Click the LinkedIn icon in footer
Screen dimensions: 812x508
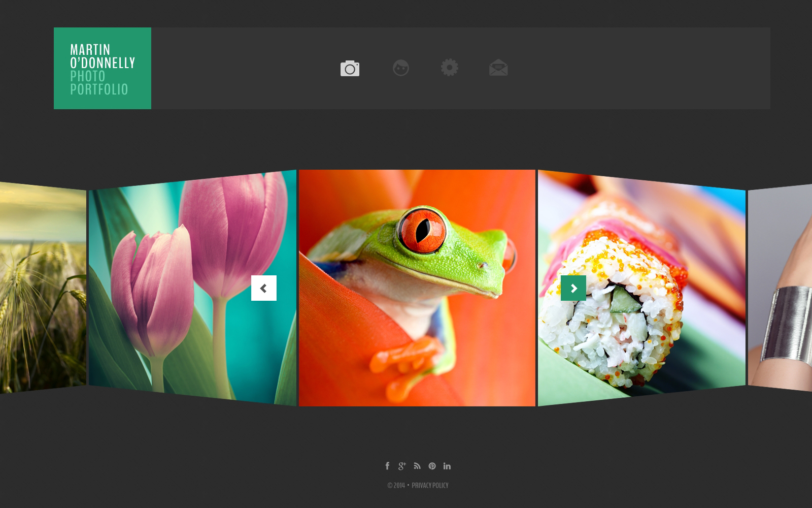point(447,466)
